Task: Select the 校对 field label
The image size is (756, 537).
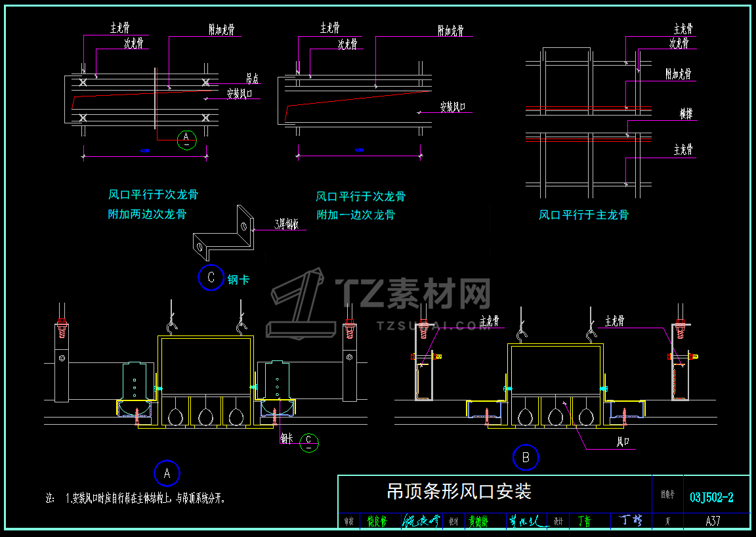Action: click(x=453, y=521)
